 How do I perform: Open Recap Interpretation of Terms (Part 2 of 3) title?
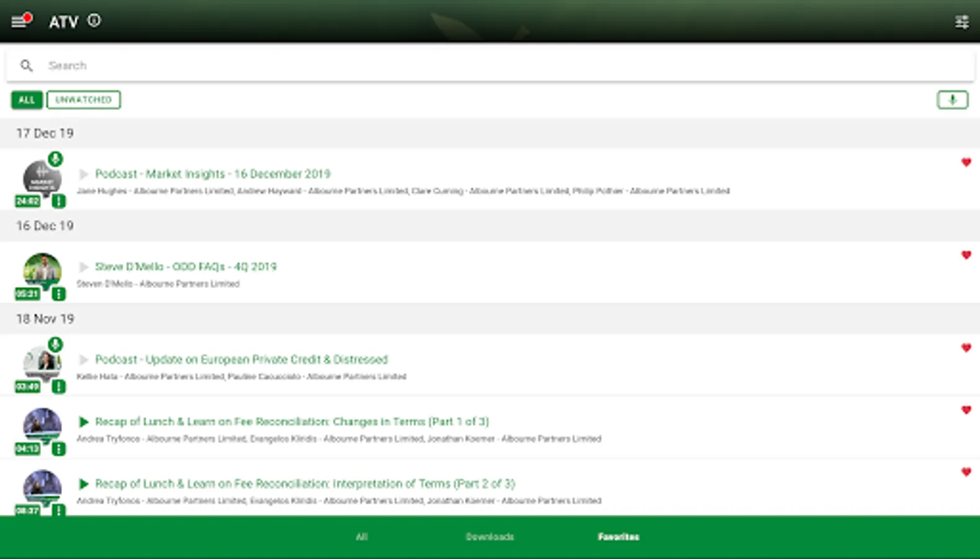pos(305,484)
